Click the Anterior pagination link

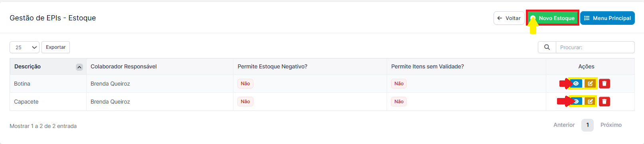tap(564, 125)
